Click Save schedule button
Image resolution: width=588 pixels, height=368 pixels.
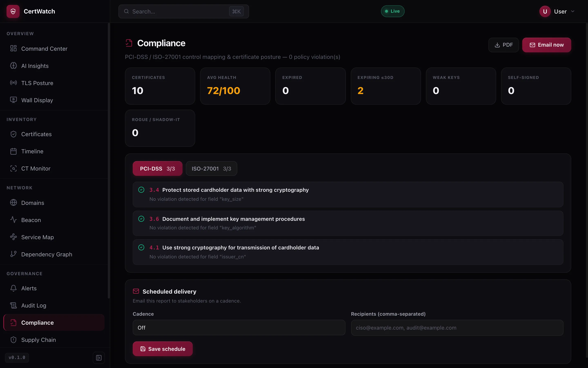click(x=163, y=349)
